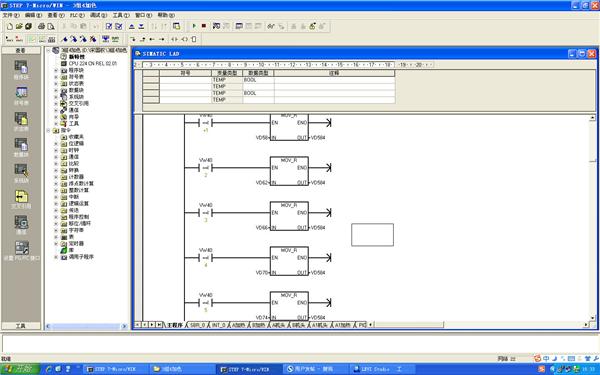Expand the 位逻辑 instruction folder
Screen dimensions: 600x375
click(x=56, y=143)
